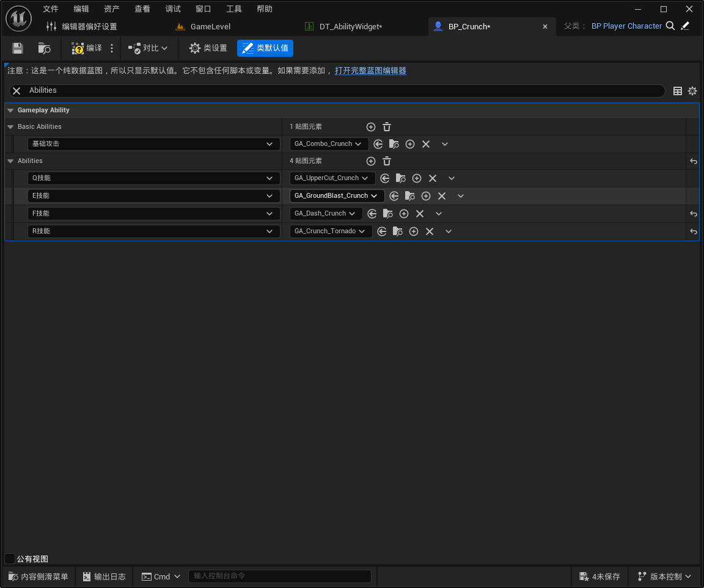
Task: Open element options chevron for GA_Combo_Crunch row
Action: tap(444, 144)
